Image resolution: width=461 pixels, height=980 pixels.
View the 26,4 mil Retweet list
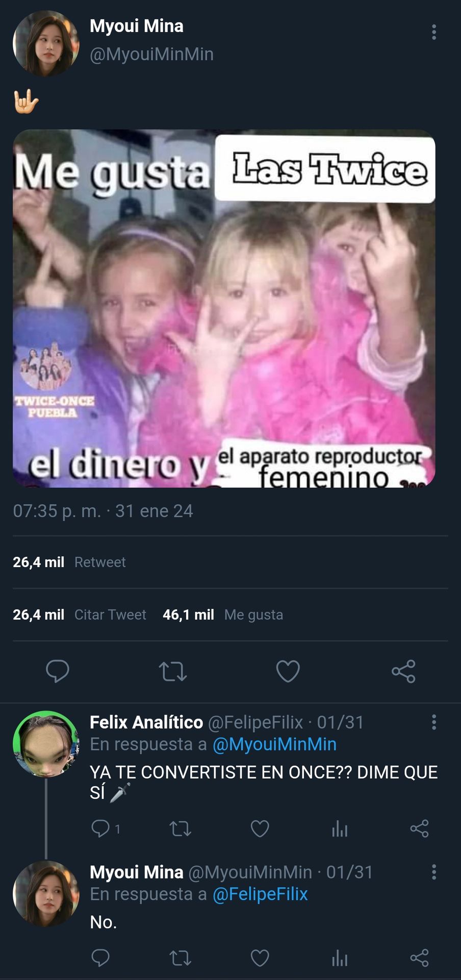pyautogui.click(x=69, y=562)
